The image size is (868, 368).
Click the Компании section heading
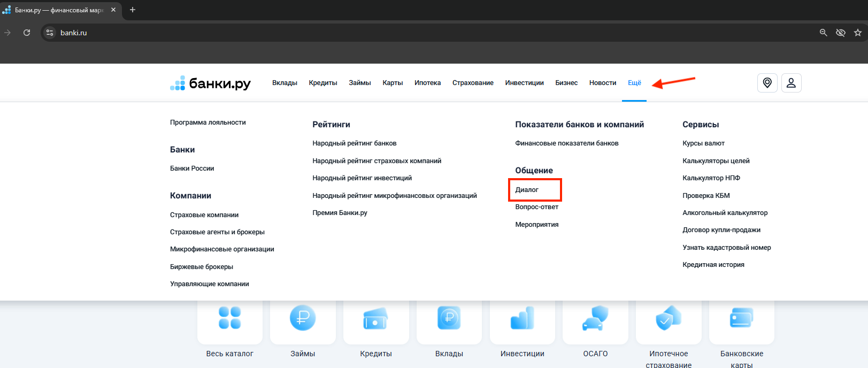coord(190,196)
